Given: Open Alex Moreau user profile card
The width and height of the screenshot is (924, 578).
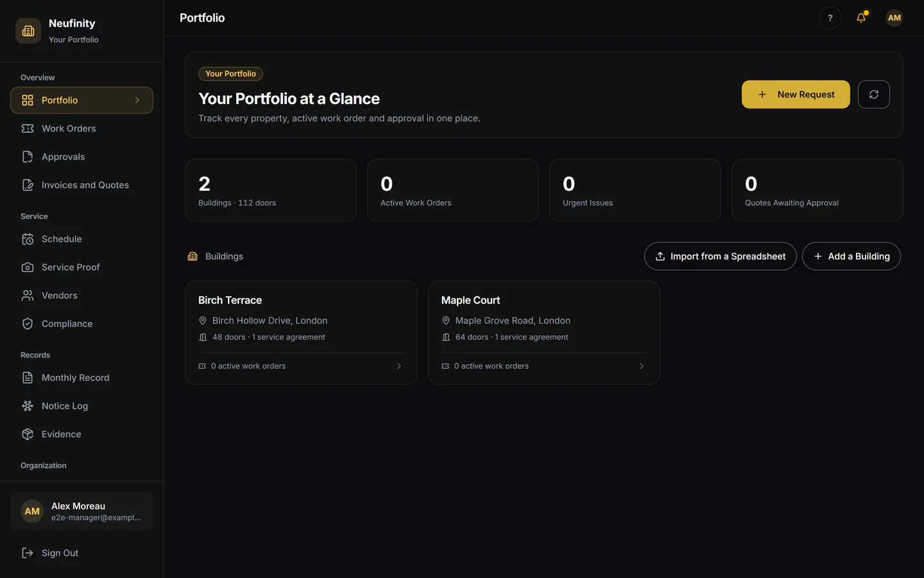Looking at the screenshot, I should [x=81, y=511].
